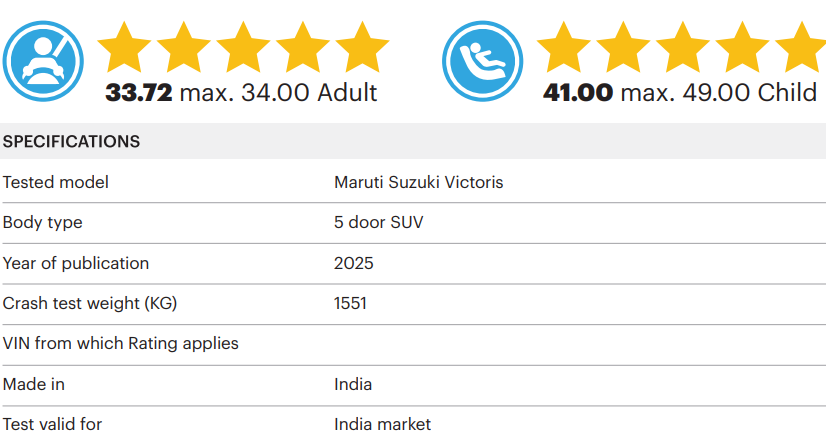Select the India market value text

coord(382,424)
